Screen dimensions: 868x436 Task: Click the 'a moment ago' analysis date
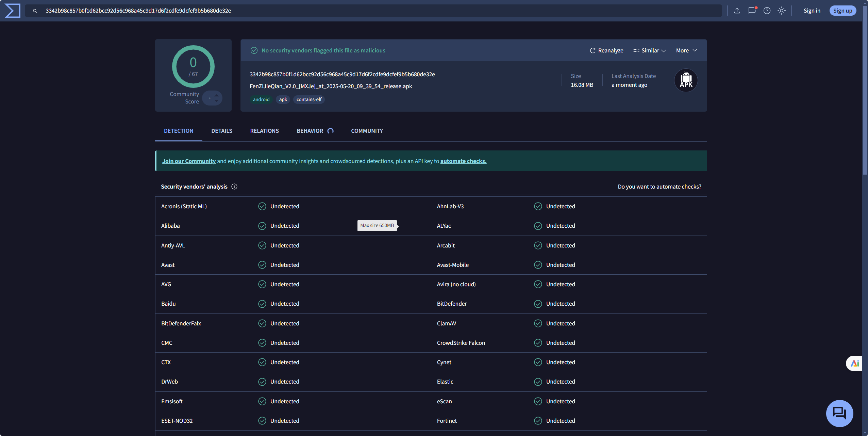click(629, 85)
